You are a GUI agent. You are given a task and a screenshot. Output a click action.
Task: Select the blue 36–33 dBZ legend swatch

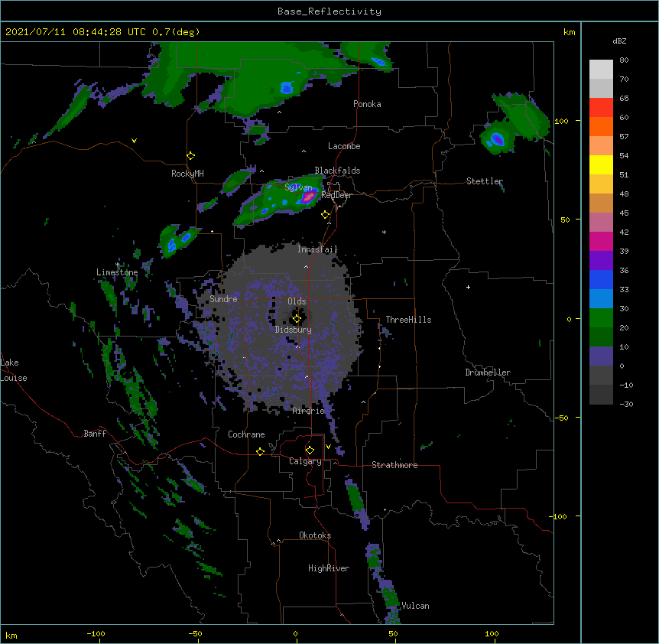coord(601,279)
